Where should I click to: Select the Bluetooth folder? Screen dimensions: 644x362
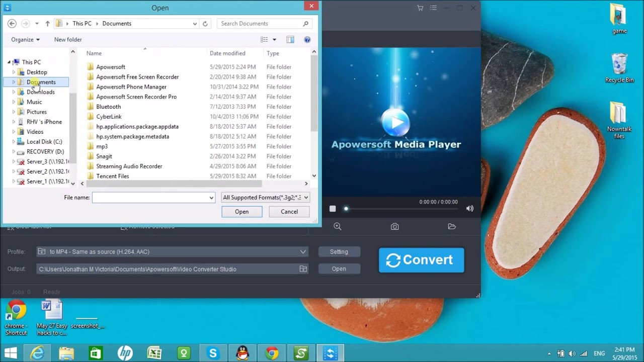[x=108, y=107]
